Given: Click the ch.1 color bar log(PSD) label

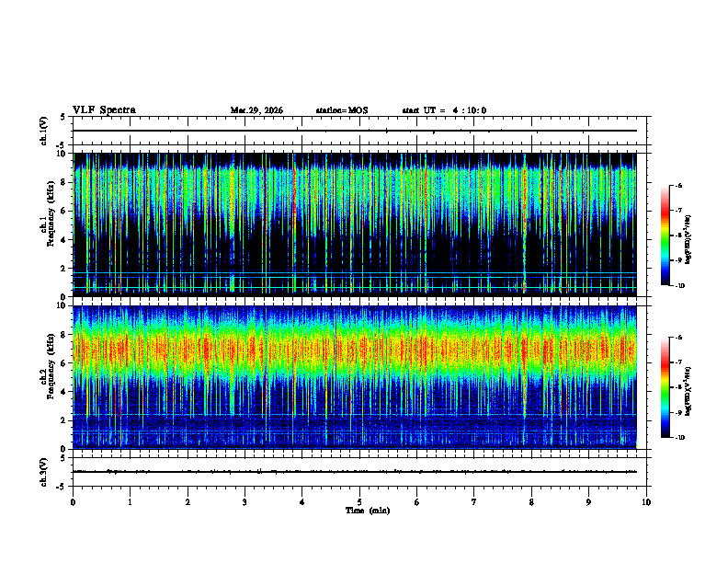Looking at the screenshot, I should click(688, 240).
